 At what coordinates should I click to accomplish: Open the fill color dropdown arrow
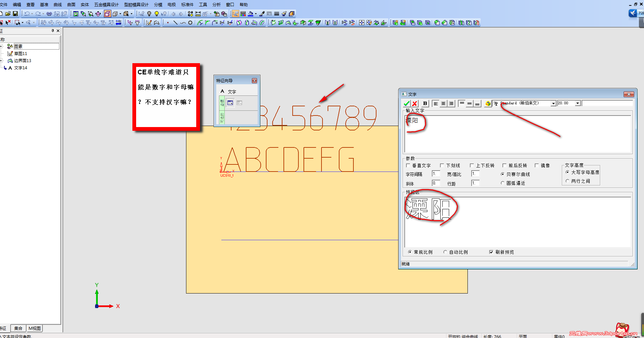256,14
